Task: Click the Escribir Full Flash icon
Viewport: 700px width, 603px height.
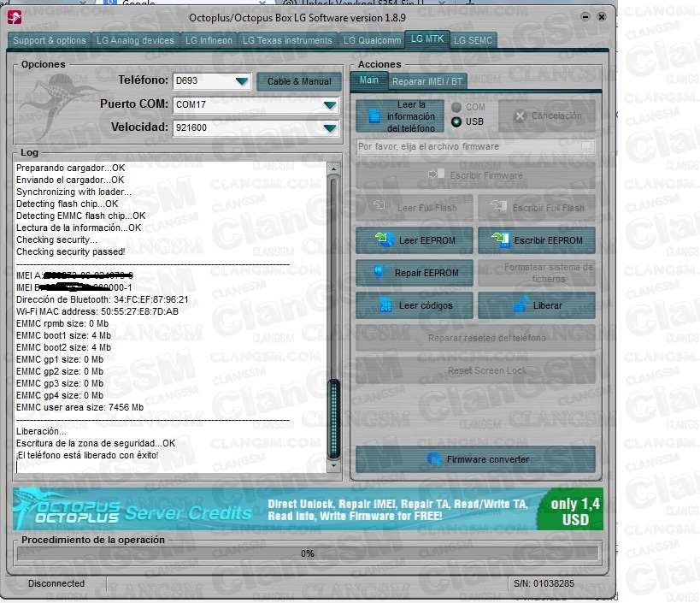Action: pos(498,205)
